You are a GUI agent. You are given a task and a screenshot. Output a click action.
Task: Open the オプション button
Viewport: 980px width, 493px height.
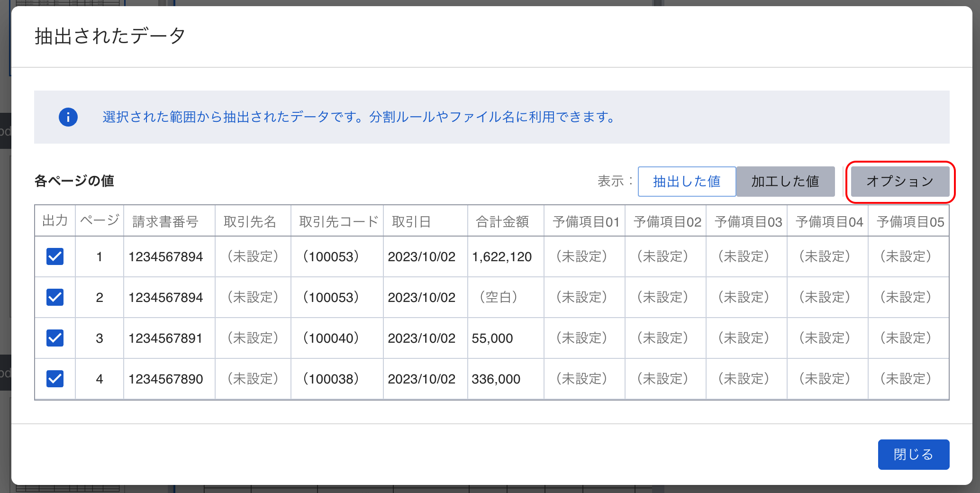[x=899, y=182]
